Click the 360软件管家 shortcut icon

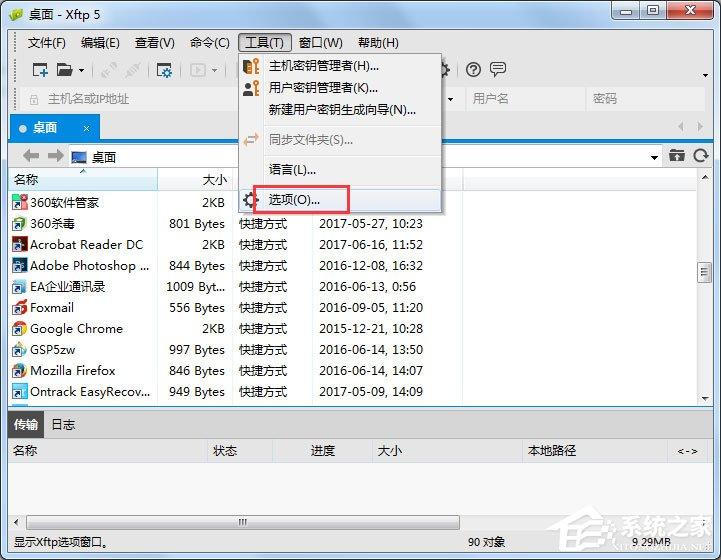point(19,202)
